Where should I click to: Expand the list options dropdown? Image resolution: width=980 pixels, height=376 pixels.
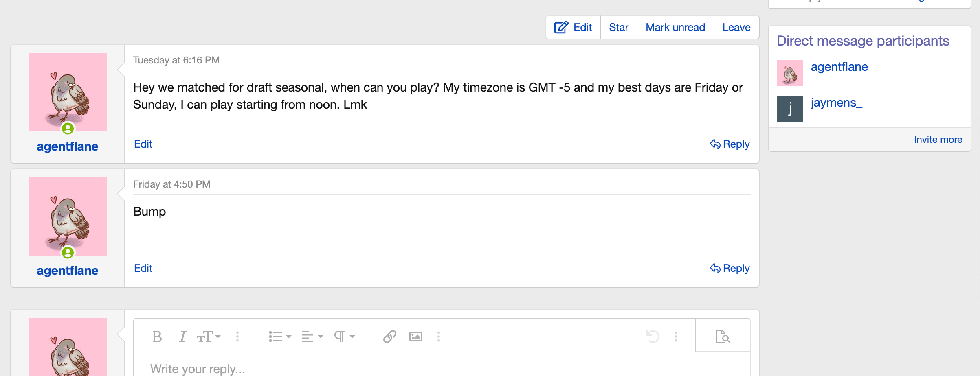click(x=280, y=337)
